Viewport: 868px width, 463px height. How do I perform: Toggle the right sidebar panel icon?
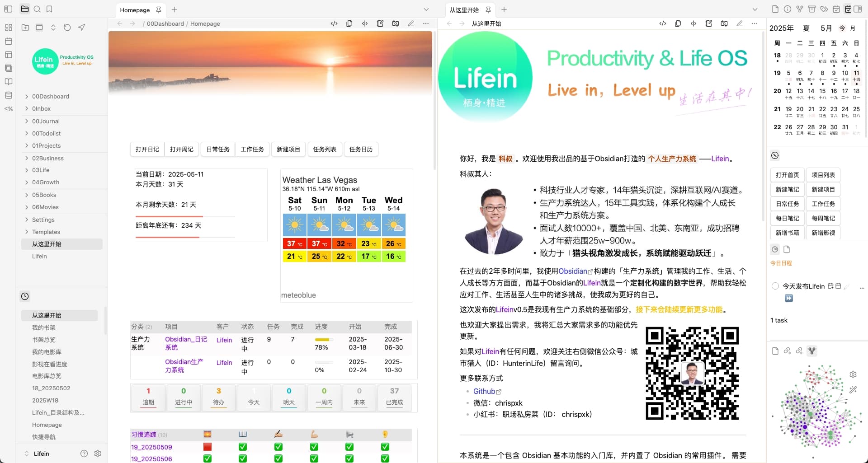click(858, 9)
